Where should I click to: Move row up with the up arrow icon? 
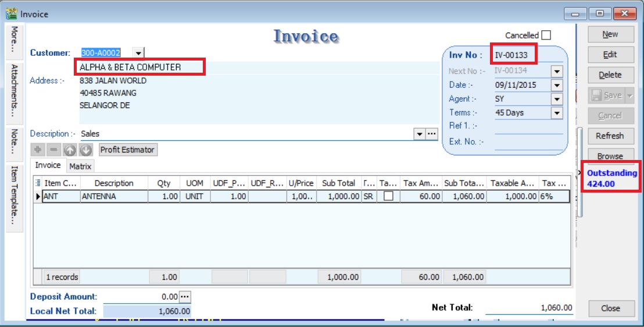(x=69, y=150)
